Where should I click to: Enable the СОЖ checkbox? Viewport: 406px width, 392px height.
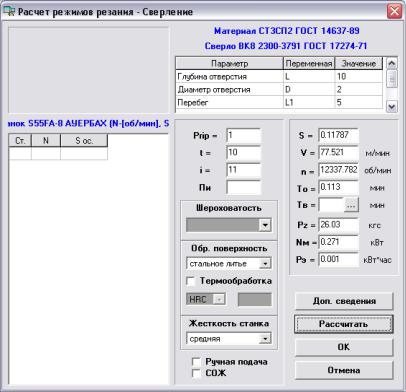pyautogui.click(x=196, y=373)
